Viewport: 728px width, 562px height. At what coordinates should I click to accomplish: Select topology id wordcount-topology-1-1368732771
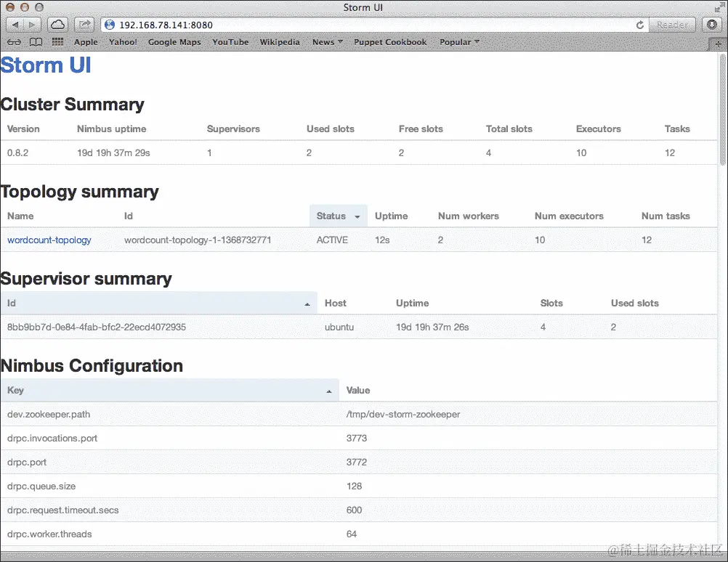tap(198, 240)
